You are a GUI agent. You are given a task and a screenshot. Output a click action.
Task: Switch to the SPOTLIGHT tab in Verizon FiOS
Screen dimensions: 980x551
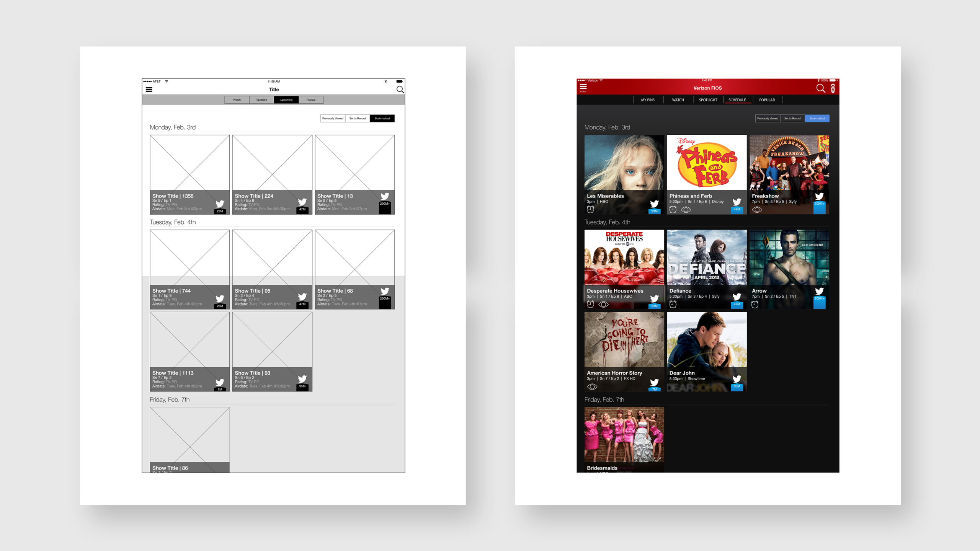click(x=708, y=100)
